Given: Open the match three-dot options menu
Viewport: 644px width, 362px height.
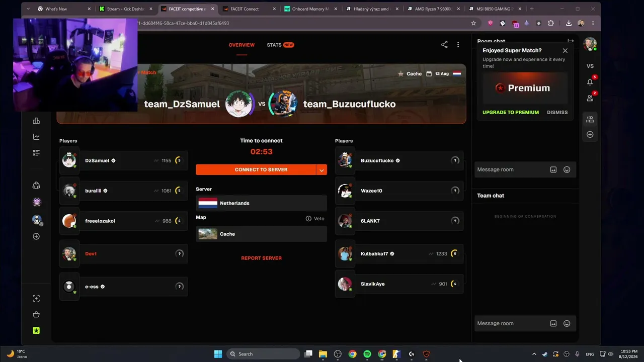Looking at the screenshot, I should tap(458, 45).
